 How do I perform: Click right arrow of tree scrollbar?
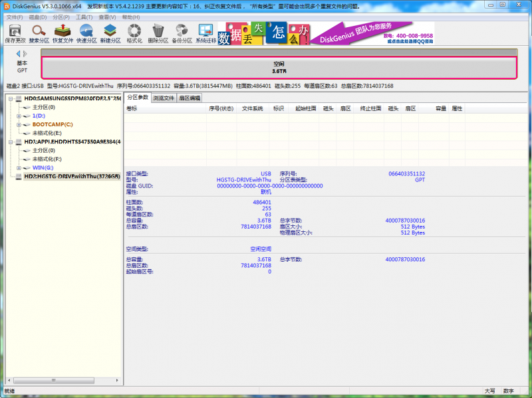coord(117,380)
